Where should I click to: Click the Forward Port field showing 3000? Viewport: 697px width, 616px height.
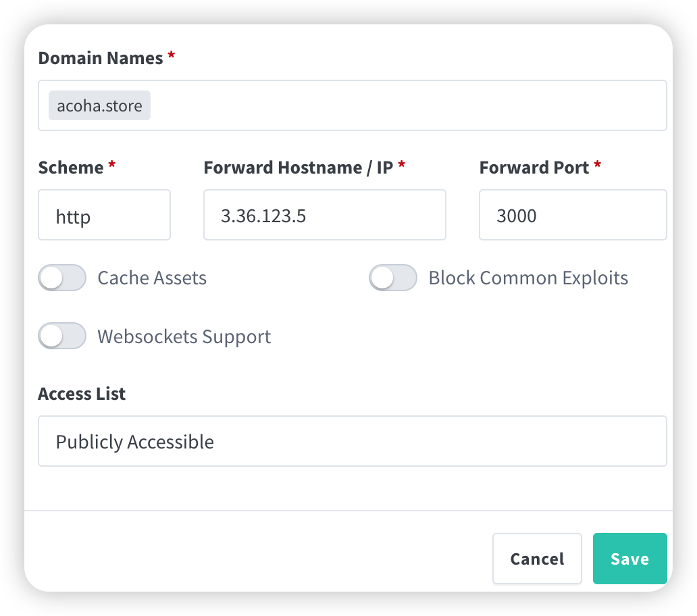573,215
